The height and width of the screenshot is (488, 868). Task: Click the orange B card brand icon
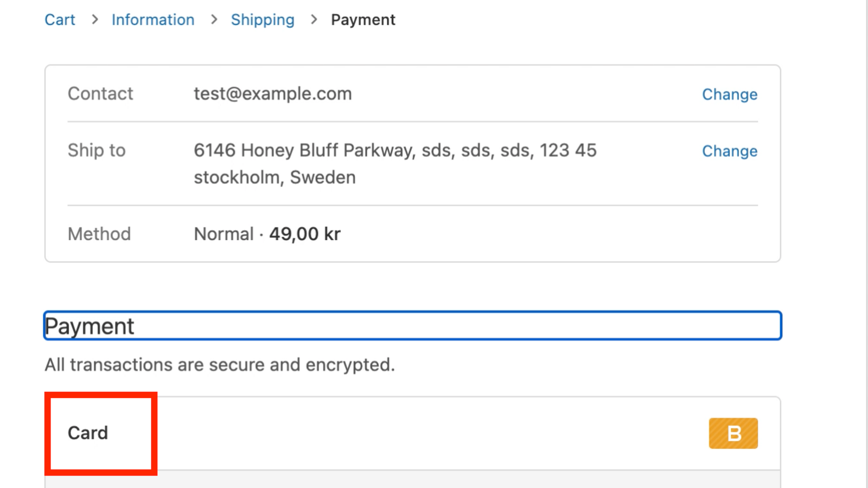tap(733, 433)
